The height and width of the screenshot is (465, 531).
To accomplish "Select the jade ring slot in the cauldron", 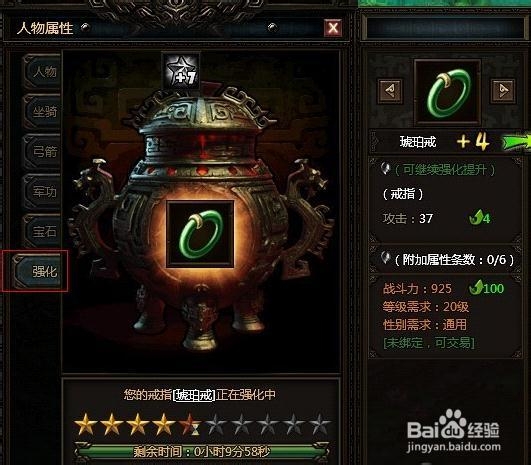I will point(200,234).
